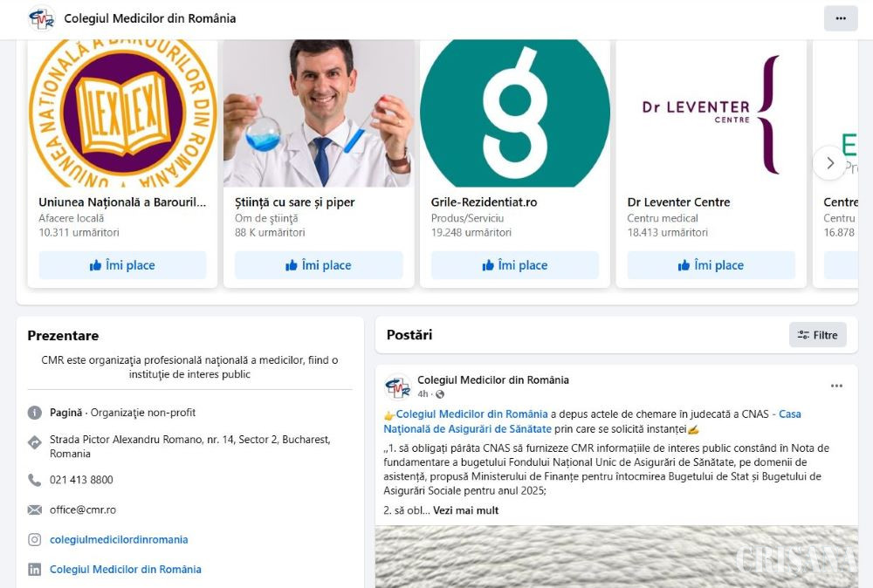The image size is (873, 588).
Task: Open the Filtre posts filter
Action: click(817, 335)
